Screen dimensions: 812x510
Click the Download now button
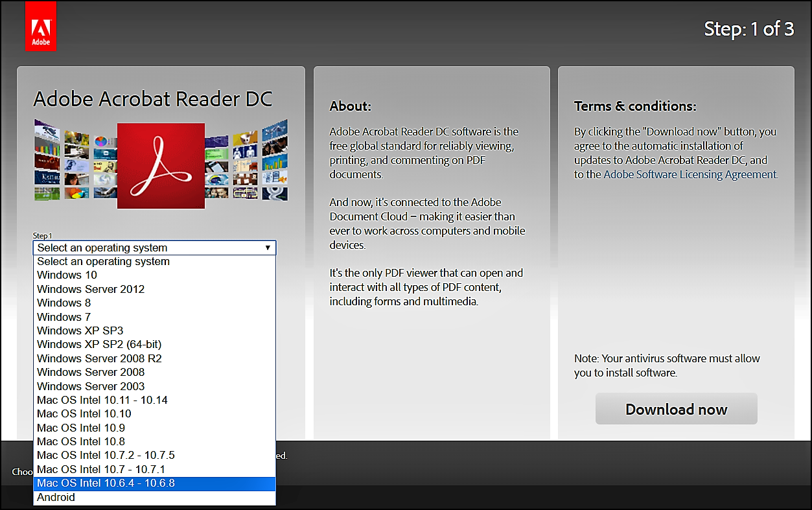pos(676,409)
